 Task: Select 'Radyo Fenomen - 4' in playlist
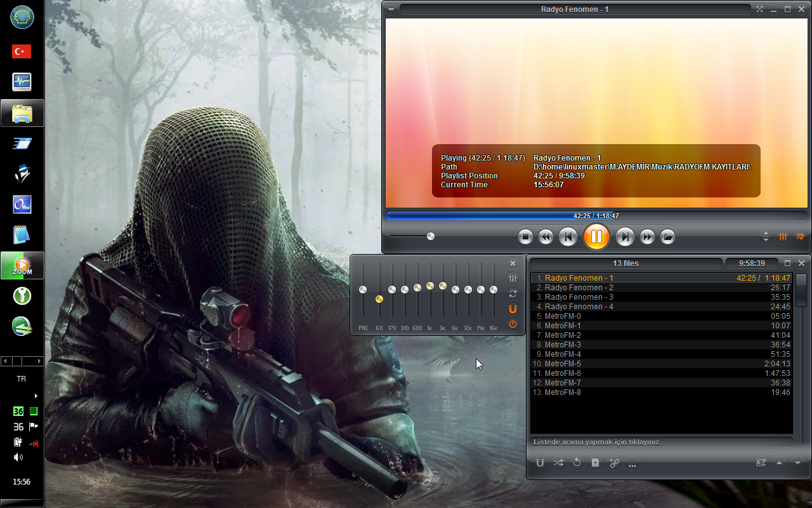coord(661,307)
